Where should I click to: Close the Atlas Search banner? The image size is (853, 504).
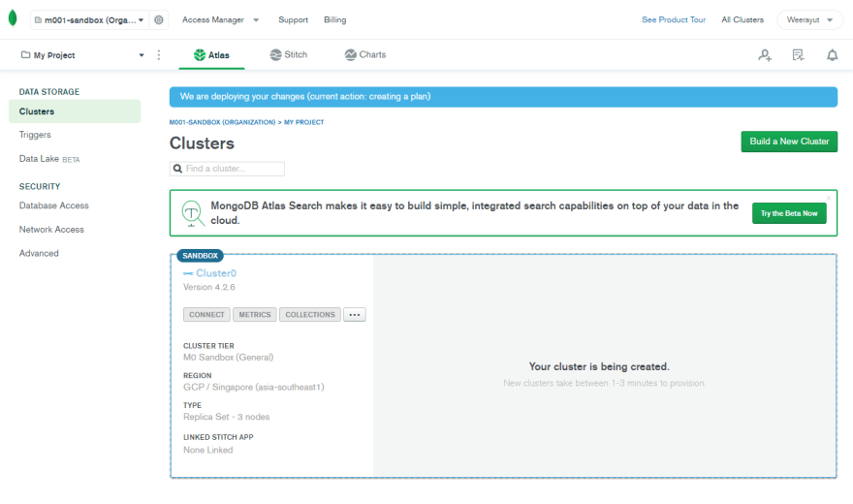829,198
